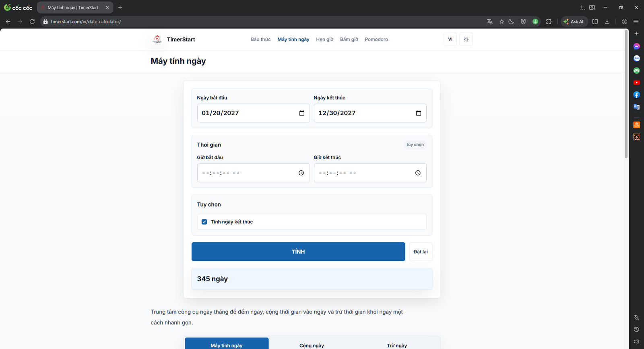
Task: Open a new browser tab with plus
Action: [x=120, y=8]
